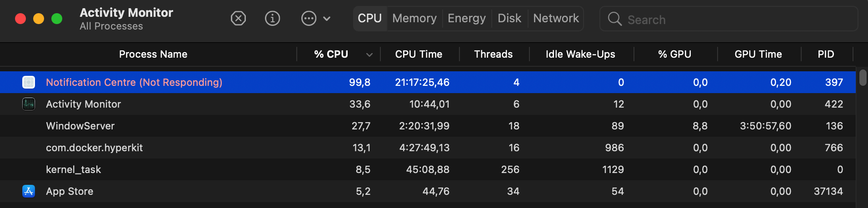The image size is (868, 208).
Task: Show the Network tab
Action: pyautogui.click(x=555, y=19)
